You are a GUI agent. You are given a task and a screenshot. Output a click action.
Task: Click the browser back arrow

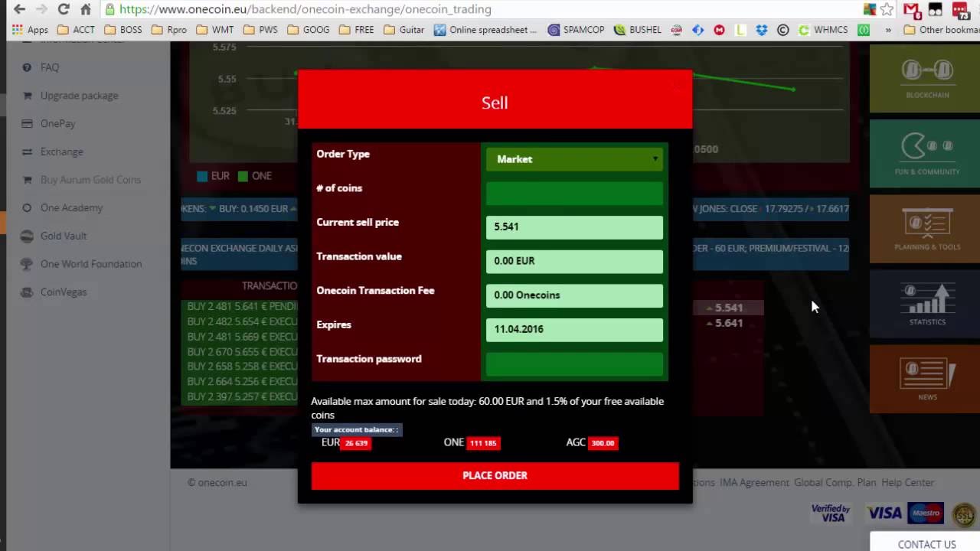point(19,10)
